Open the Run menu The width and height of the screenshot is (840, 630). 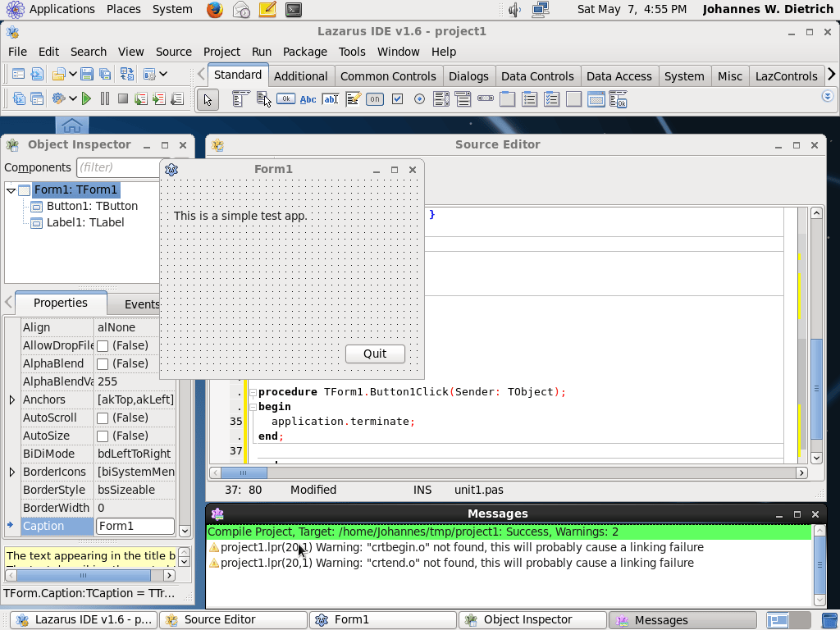pyautogui.click(x=262, y=52)
